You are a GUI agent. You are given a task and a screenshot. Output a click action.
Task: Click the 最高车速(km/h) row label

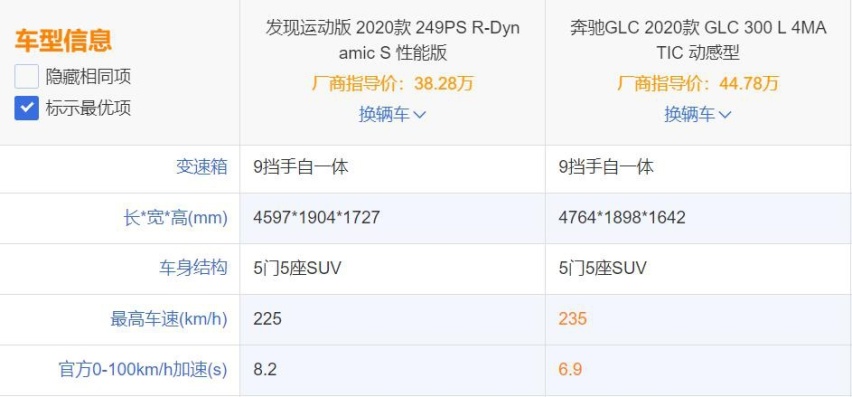(169, 319)
